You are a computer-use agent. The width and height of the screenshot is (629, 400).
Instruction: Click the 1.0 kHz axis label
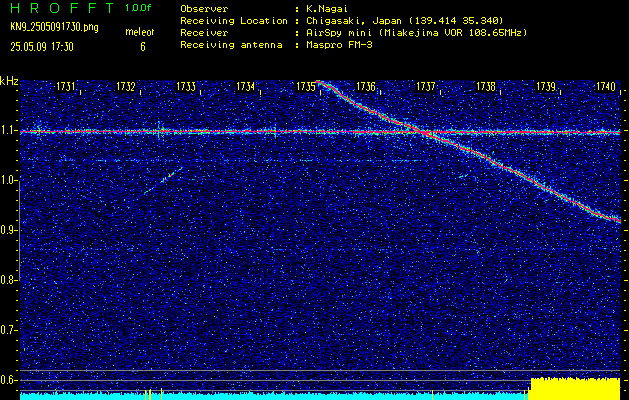[6, 181]
